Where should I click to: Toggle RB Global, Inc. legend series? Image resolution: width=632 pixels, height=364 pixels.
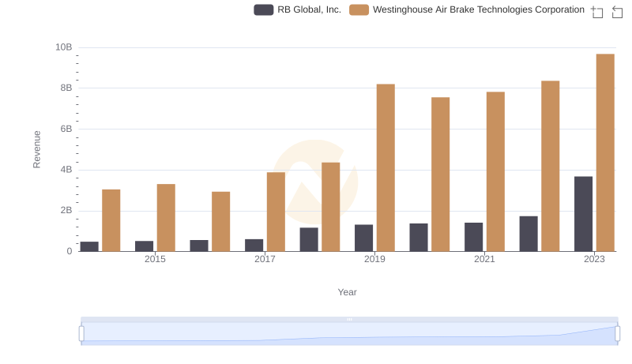(x=298, y=9)
